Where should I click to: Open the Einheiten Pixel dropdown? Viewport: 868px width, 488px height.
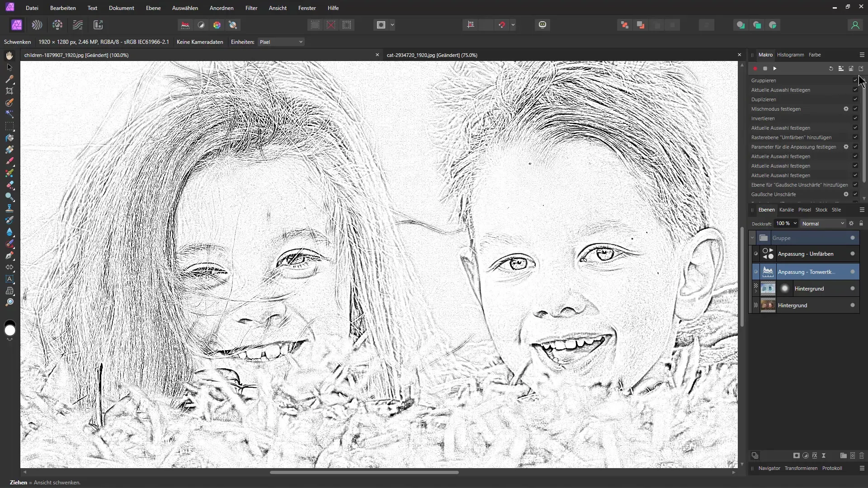click(x=281, y=42)
